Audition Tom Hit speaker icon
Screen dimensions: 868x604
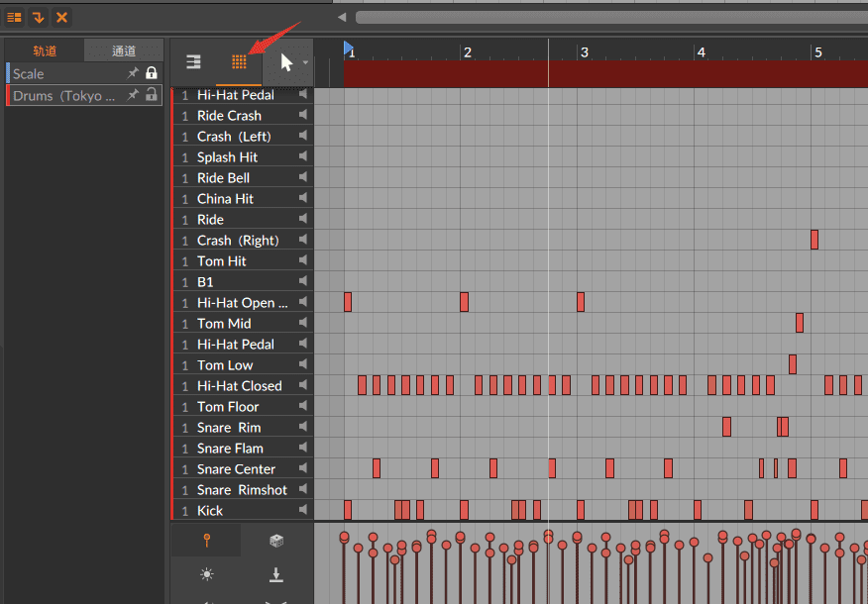pyautogui.click(x=303, y=260)
